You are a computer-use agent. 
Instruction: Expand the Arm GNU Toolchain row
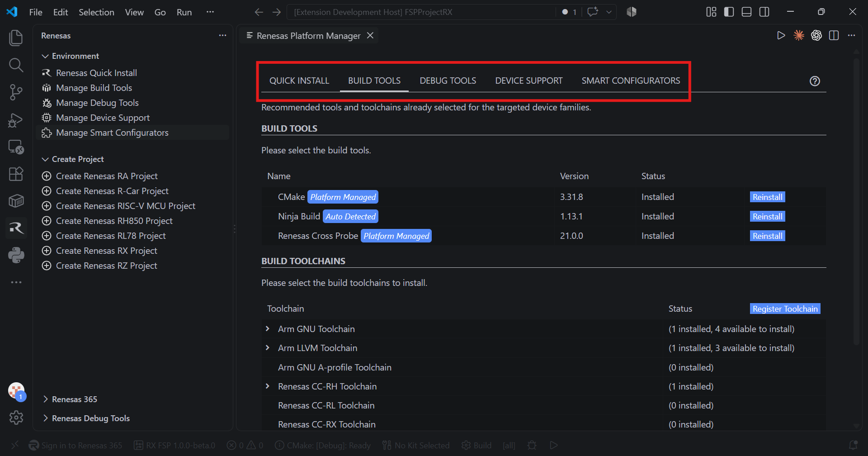pos(268,329)
